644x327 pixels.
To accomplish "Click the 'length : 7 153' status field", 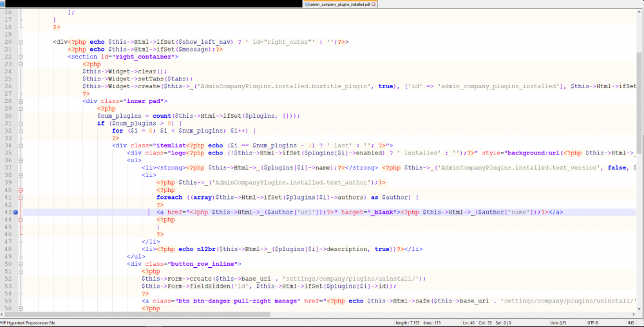I will pos(408,323).
